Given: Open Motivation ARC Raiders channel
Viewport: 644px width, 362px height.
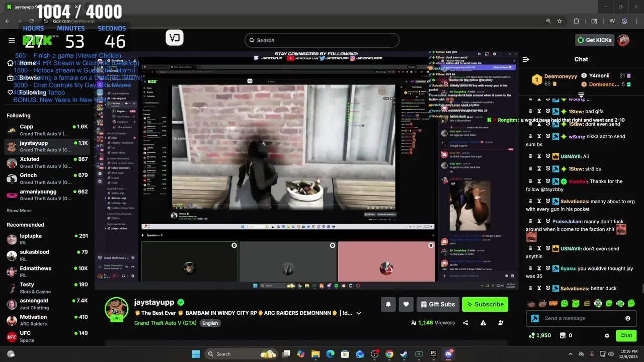Looking at the screenshot, I should [47, 320].
